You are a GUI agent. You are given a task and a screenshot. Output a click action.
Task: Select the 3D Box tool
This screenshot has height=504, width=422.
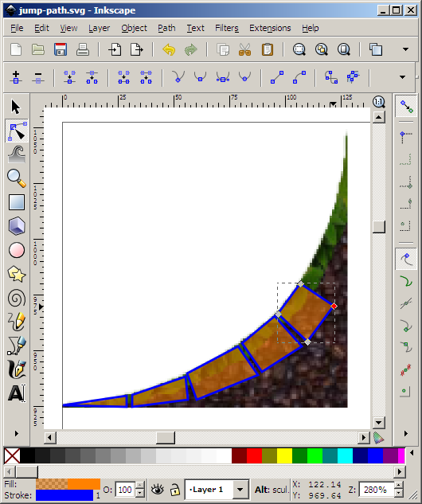17,225
